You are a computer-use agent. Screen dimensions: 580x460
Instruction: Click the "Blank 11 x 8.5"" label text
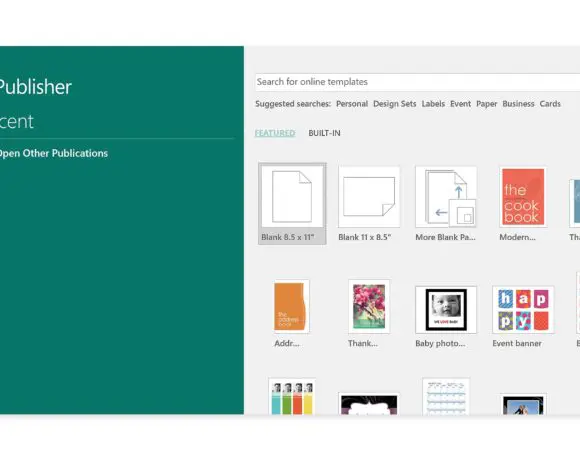[x=364, y=237]
